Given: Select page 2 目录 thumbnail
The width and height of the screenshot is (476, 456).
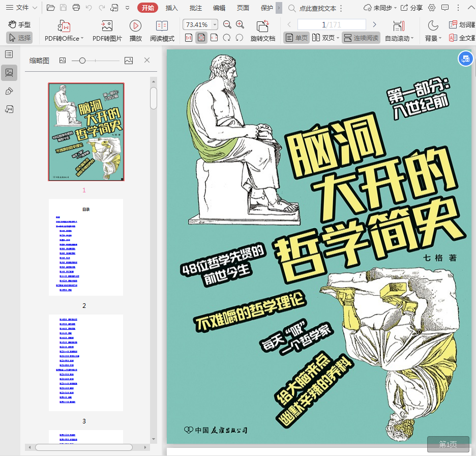Looking at the screenshot, I should (x=86, y=247).
